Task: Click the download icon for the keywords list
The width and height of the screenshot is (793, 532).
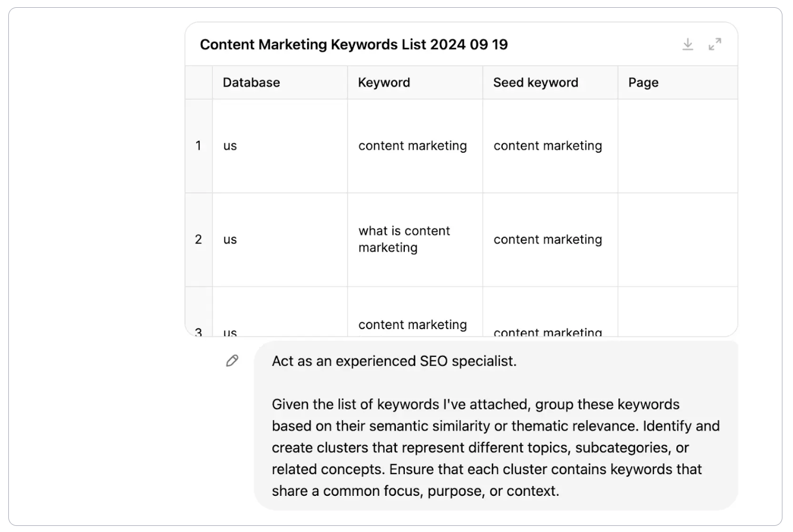Action: (688, 44)
